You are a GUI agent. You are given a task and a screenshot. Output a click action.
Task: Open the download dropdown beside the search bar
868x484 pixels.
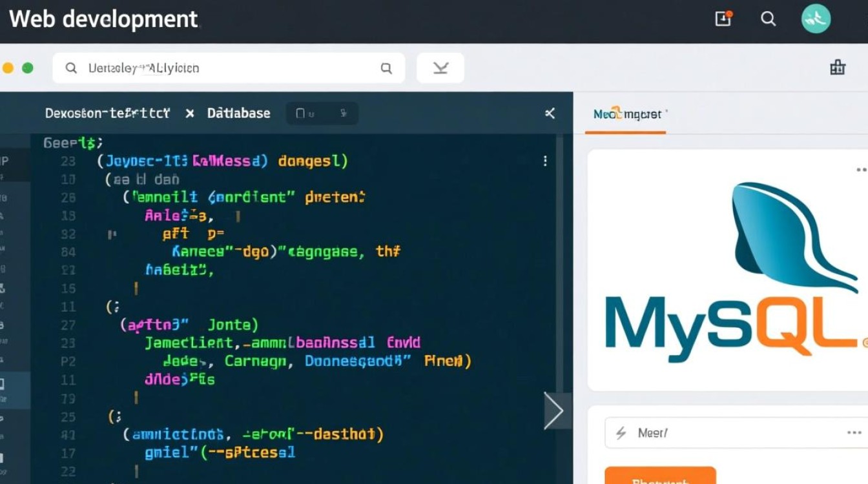point(440,67)
